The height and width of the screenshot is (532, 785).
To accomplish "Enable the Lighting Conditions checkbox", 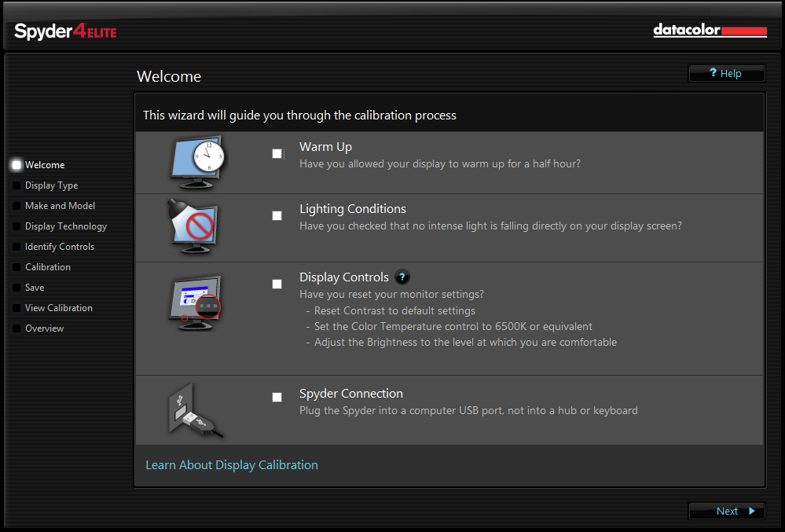I will pyautogui.click(x=277, y=215).
